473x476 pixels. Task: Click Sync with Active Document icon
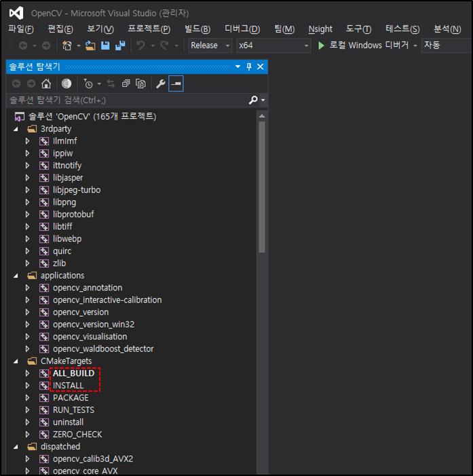(x=111, y=84)
